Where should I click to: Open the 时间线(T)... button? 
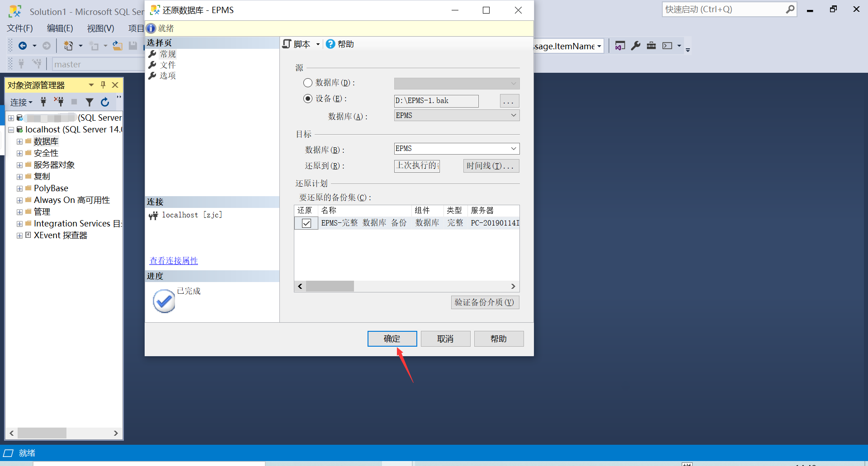pos(491,166)
